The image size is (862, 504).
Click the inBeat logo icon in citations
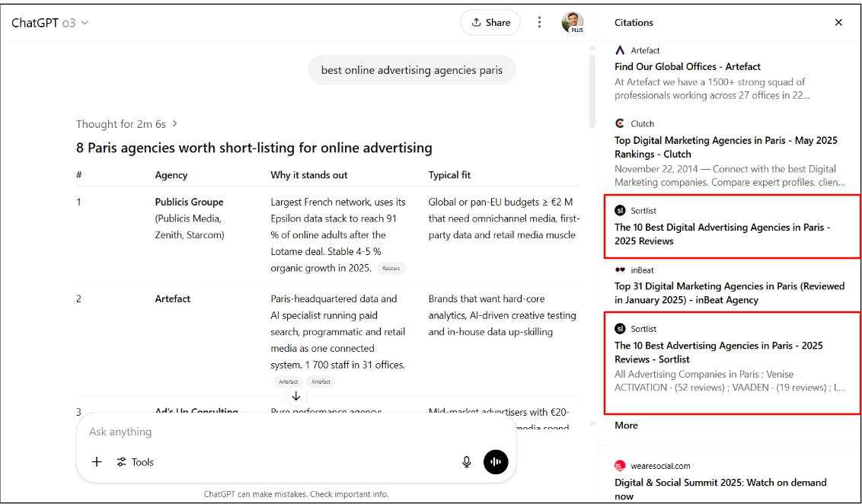tap(620, 270)
